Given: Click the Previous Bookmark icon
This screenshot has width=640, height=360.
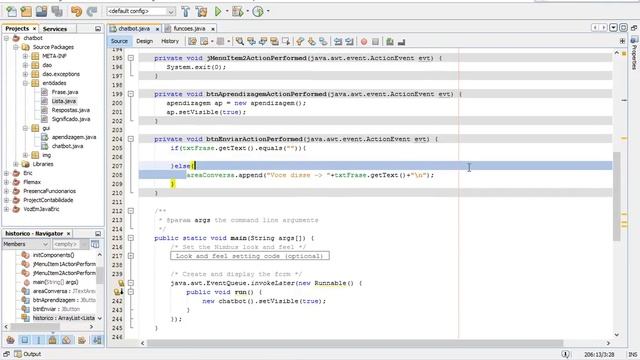Looking at the screenshot, I should [x=300, y=41].
